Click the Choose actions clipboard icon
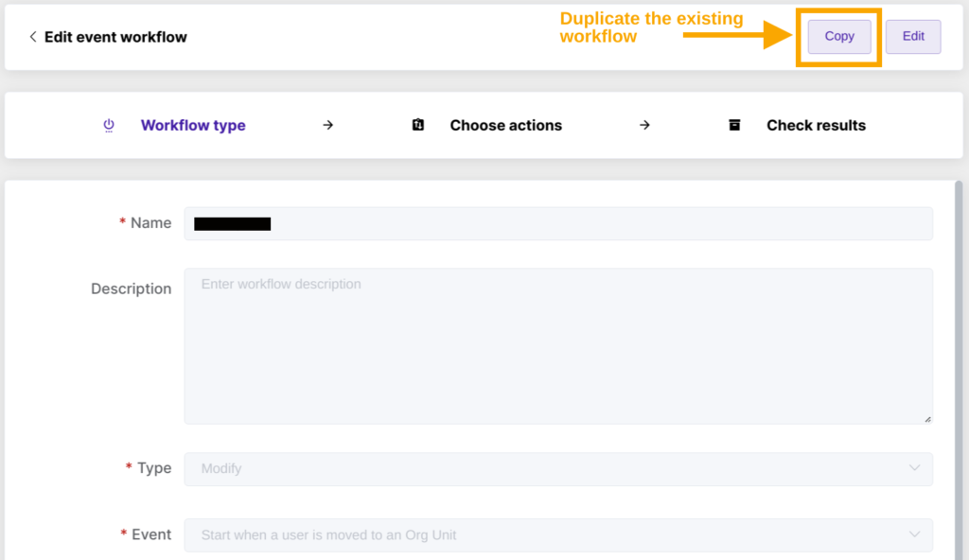 click(418, 125)
